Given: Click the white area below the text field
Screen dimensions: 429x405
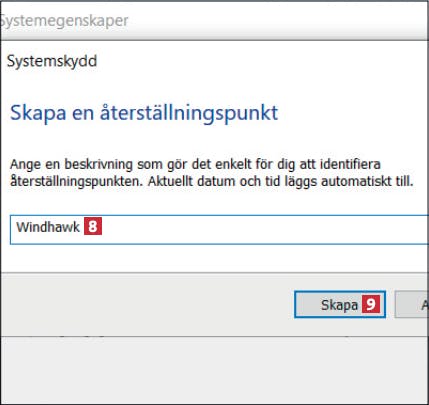Looking at the screenshot, I should [215, 258].
